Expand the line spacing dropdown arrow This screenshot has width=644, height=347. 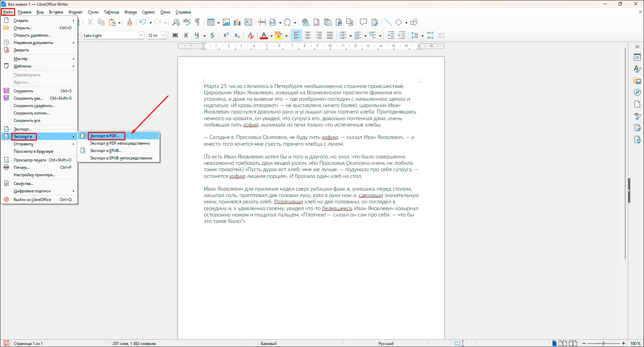click(422, 36)
